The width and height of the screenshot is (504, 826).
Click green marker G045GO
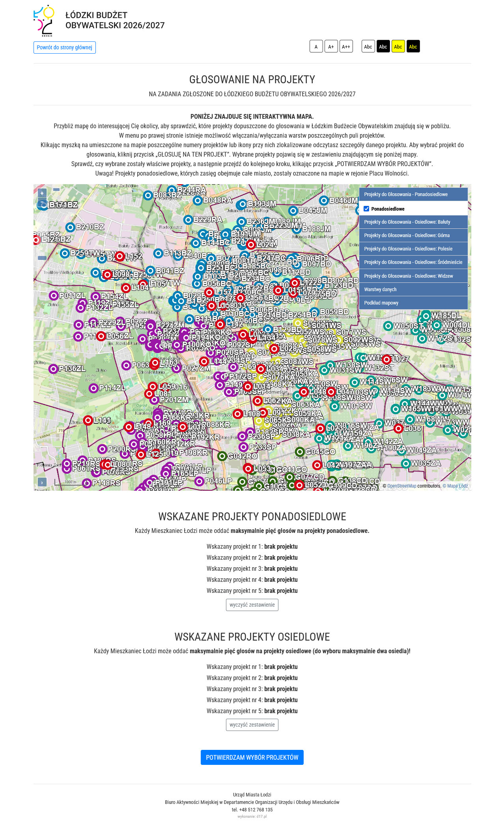[x=300, y=452]
